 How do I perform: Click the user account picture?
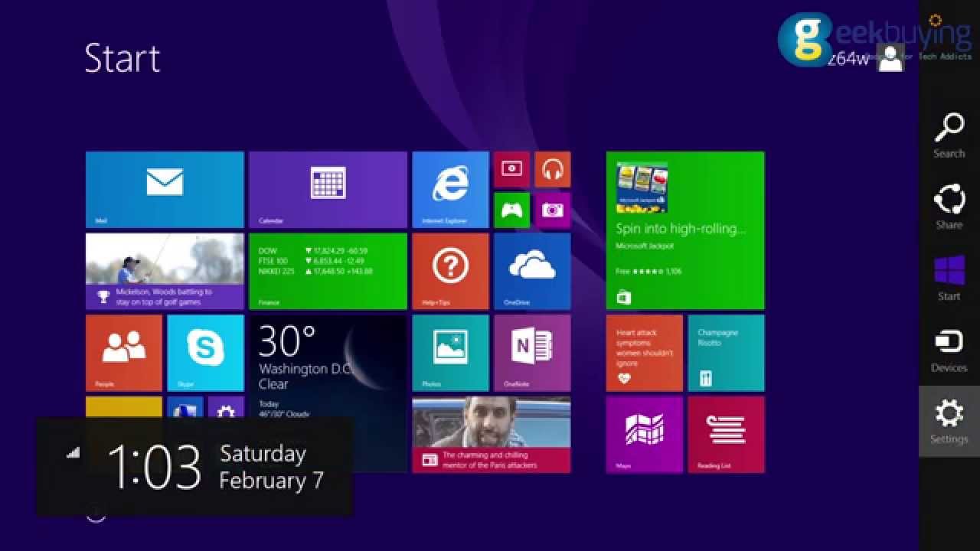click(x=890, y=58)
